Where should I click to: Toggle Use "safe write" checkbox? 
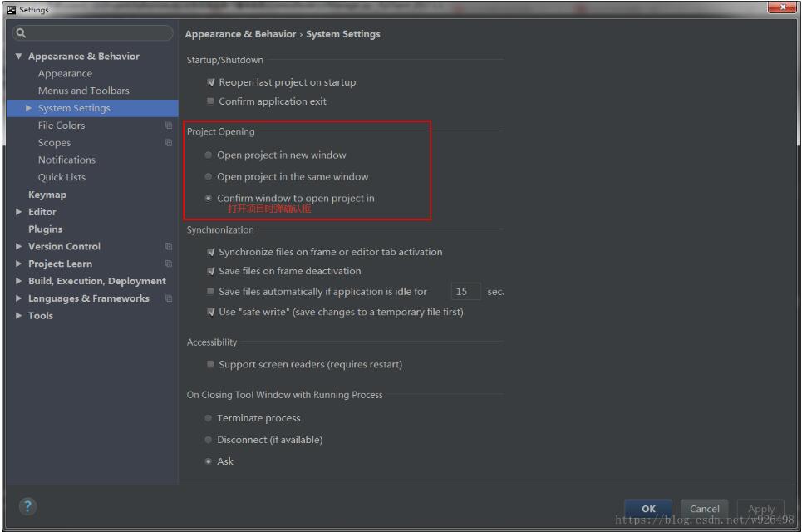(x=210, y=312)
